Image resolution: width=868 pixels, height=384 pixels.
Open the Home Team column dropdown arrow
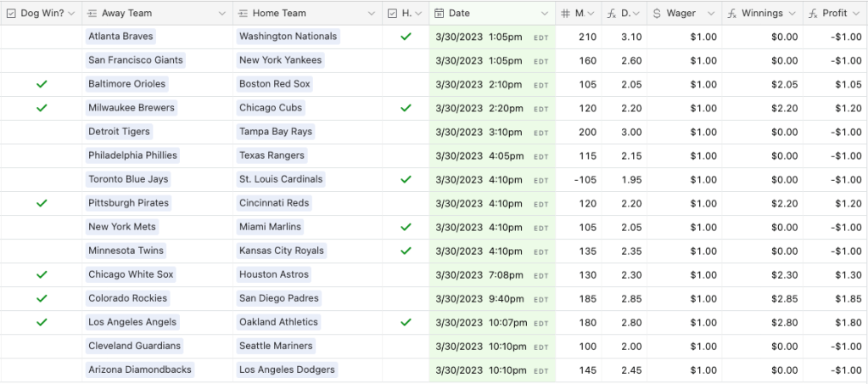[371, 14]
